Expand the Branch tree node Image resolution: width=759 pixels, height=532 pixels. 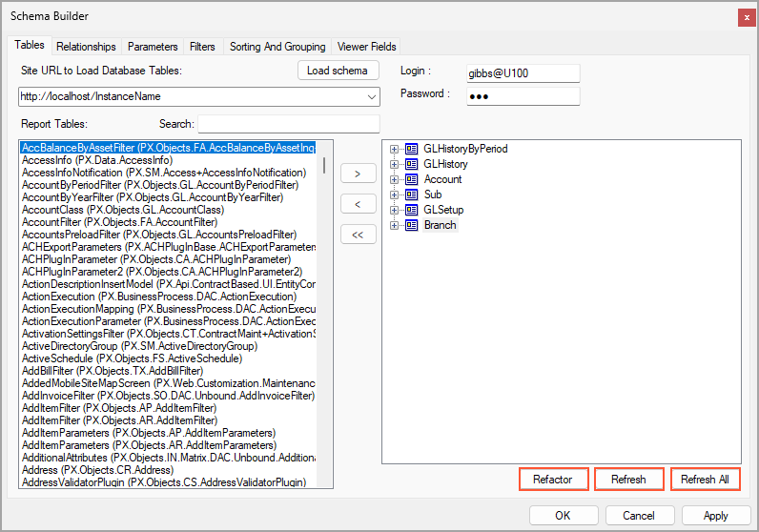pos(394,225)
